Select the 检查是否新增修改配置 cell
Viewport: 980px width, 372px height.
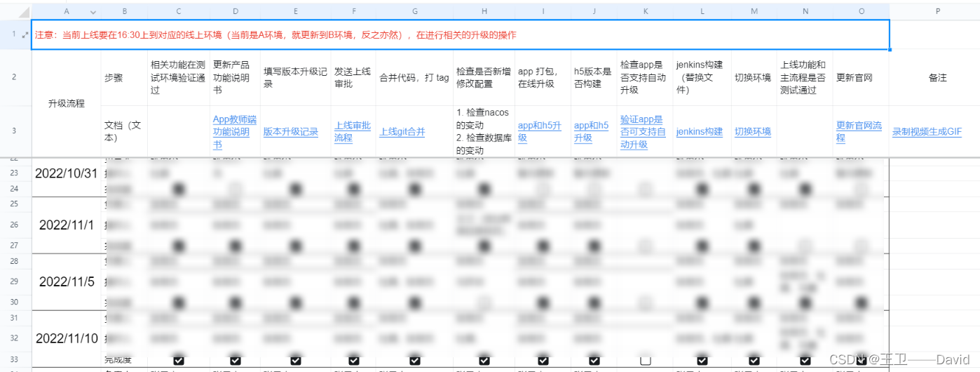tap(484, 78)
